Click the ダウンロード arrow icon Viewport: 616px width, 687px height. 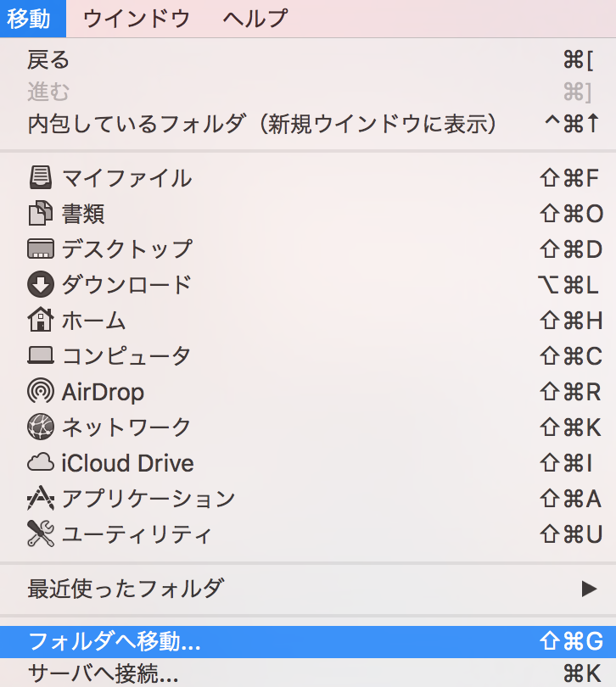40,285
